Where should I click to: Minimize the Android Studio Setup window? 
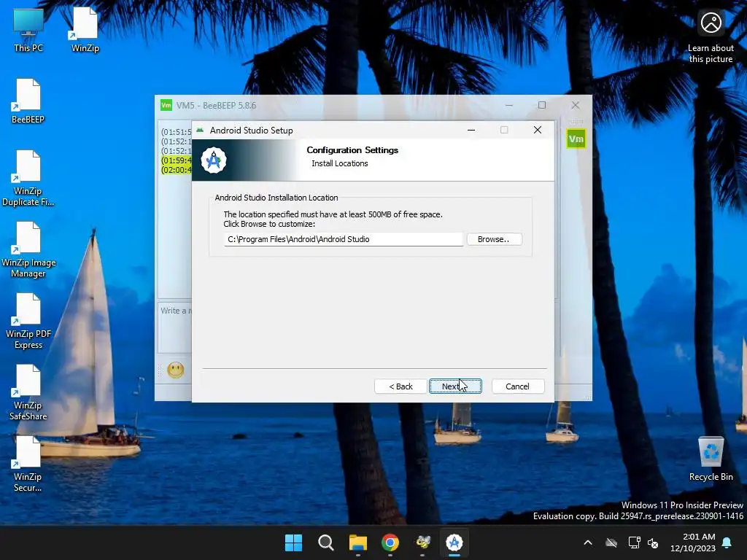[x=471, y=130]
